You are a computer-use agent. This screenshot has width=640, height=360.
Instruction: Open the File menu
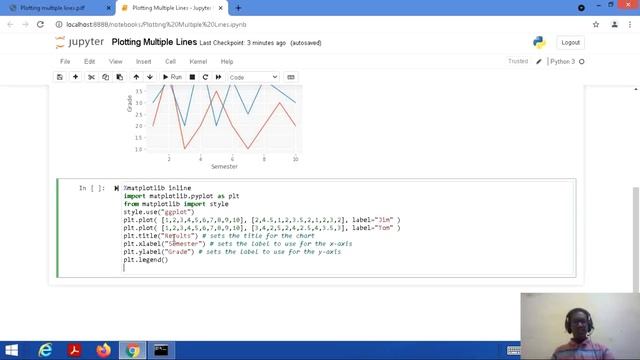pyautogui.click(x=65, y=62)
